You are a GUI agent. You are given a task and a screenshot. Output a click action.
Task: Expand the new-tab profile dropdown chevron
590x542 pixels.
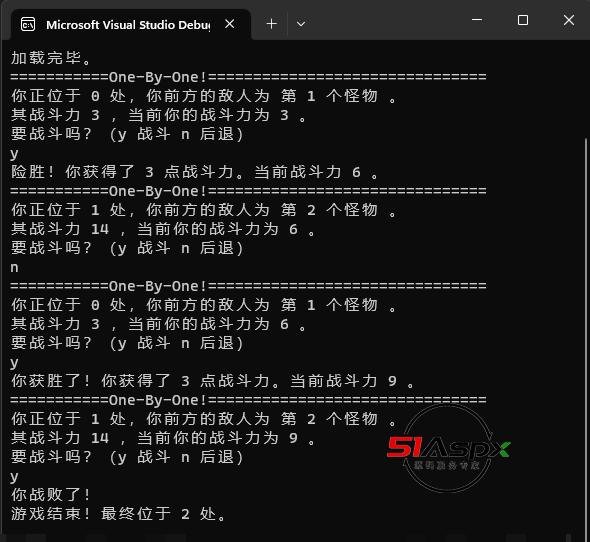301,24
